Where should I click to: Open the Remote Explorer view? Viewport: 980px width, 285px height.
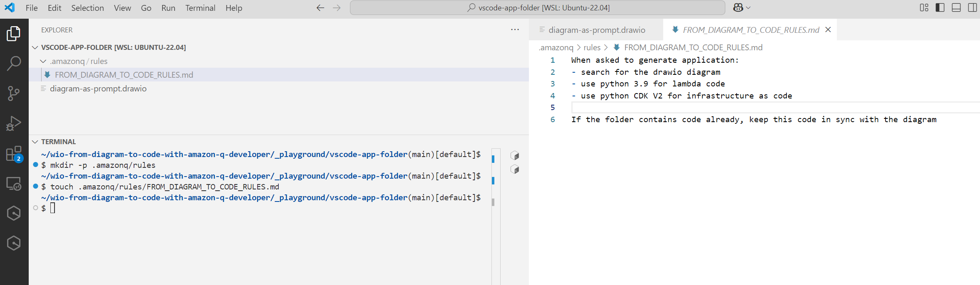click(x=14, y=184)
